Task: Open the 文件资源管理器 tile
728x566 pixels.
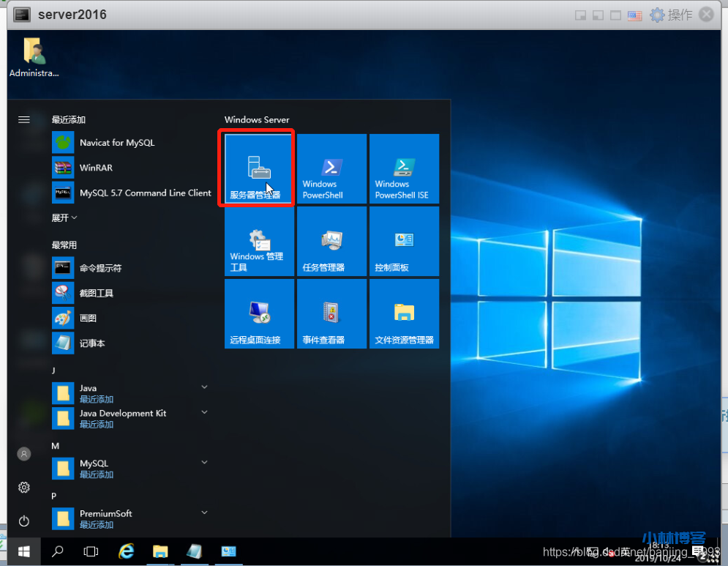Action: pyautogui.click(x=404, y=313)
